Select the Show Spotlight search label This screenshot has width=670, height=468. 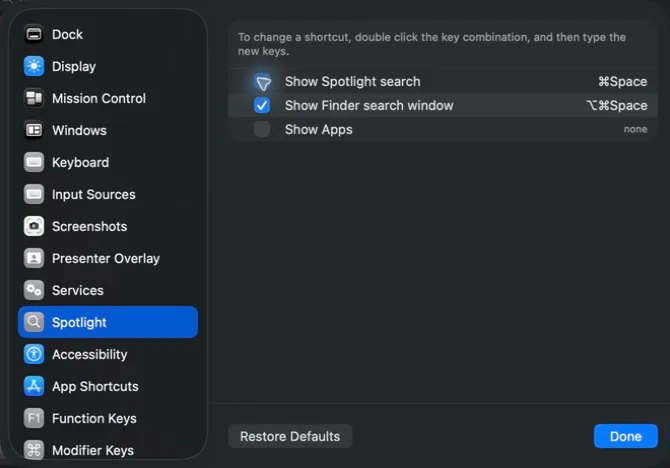353,82
